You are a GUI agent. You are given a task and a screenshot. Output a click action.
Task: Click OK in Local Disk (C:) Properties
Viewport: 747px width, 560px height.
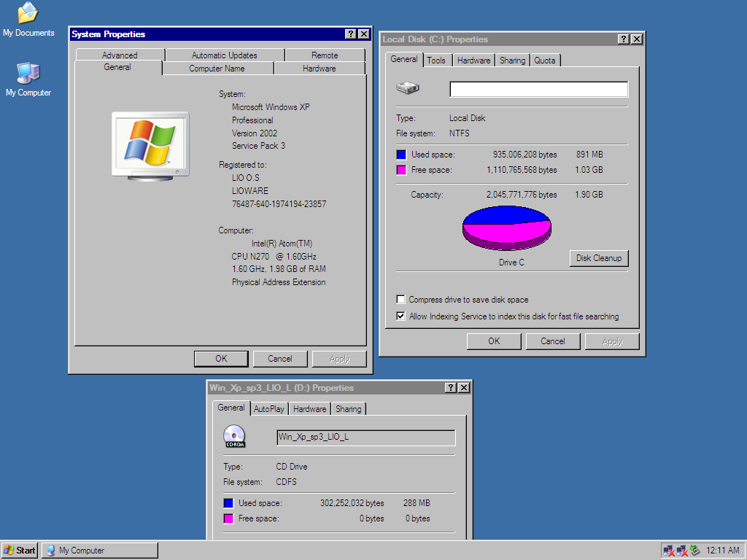coord(494,341)
